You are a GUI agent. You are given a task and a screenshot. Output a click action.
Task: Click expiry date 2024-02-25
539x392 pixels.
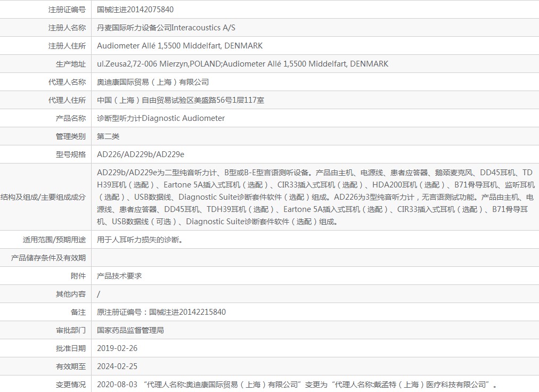tap(117, 366)
